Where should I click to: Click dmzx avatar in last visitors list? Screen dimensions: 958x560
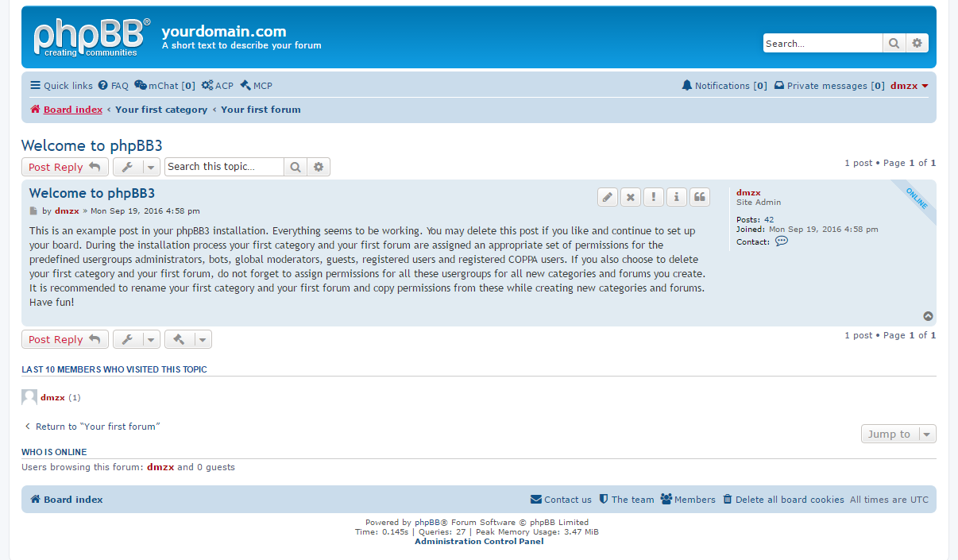[29, 397]
